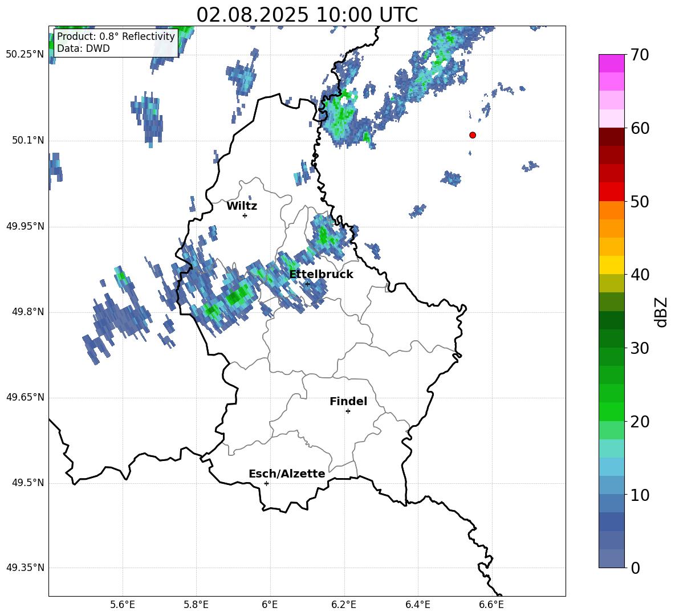
Task: Click the colorbar value 70
Action: click(x=640, y=55)
